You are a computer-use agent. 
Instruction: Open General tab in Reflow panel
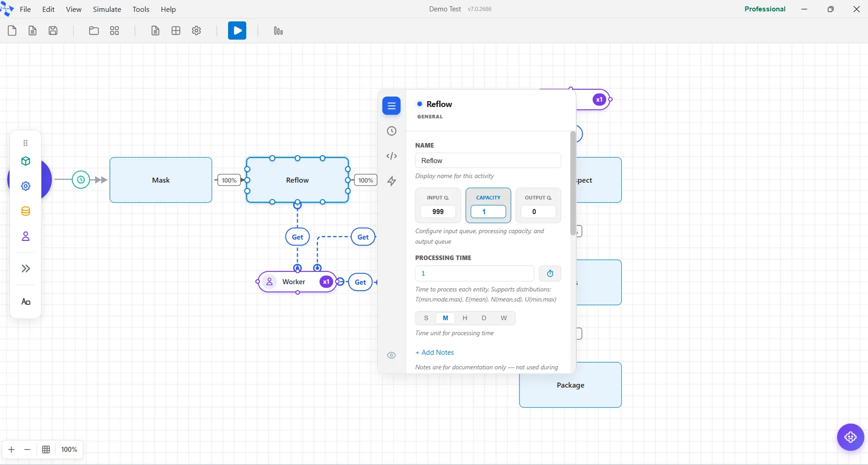[x=391, y=106]
